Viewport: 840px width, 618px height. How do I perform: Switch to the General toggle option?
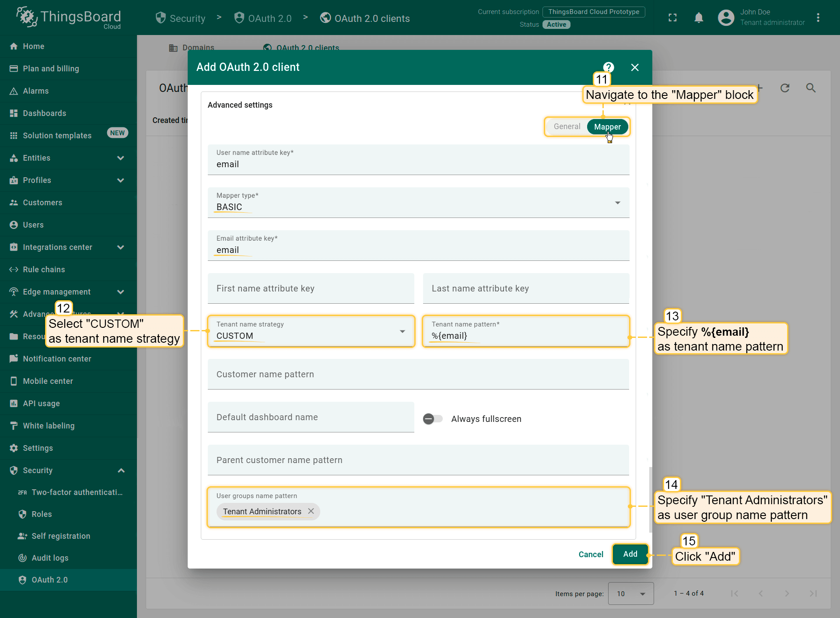(567, 126)
